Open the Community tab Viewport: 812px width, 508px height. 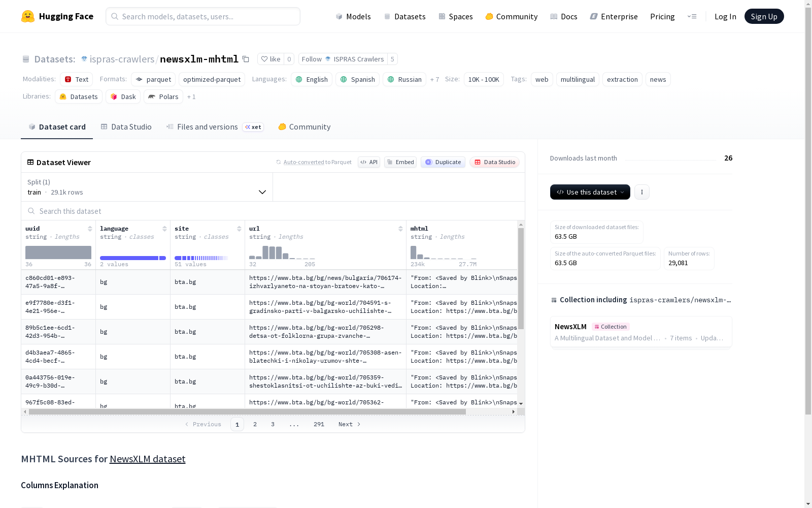(x=304, y=127)
